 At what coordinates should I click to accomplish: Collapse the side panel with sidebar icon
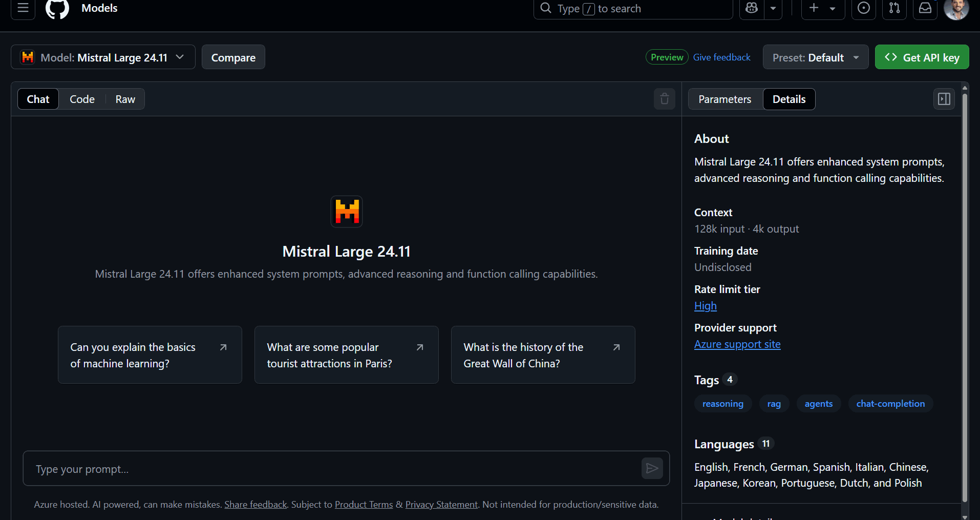point(944,99)
